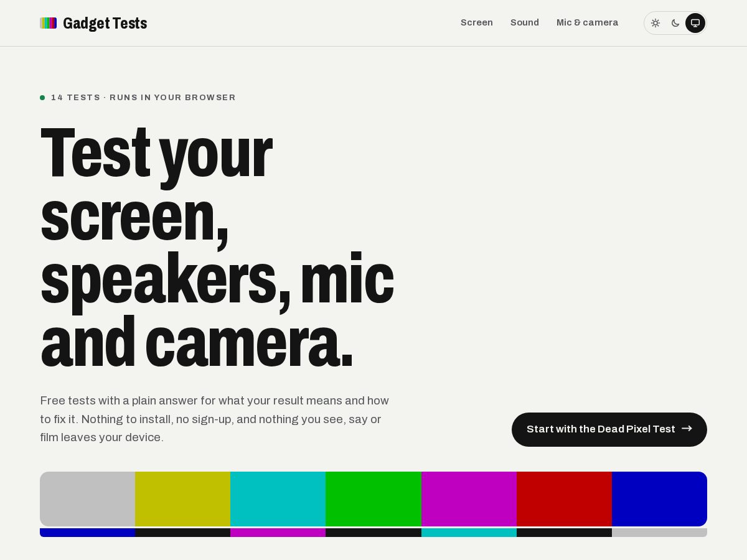Click the gray color bar
Screen dimensions: 747x560
click(x=88, y=499)
